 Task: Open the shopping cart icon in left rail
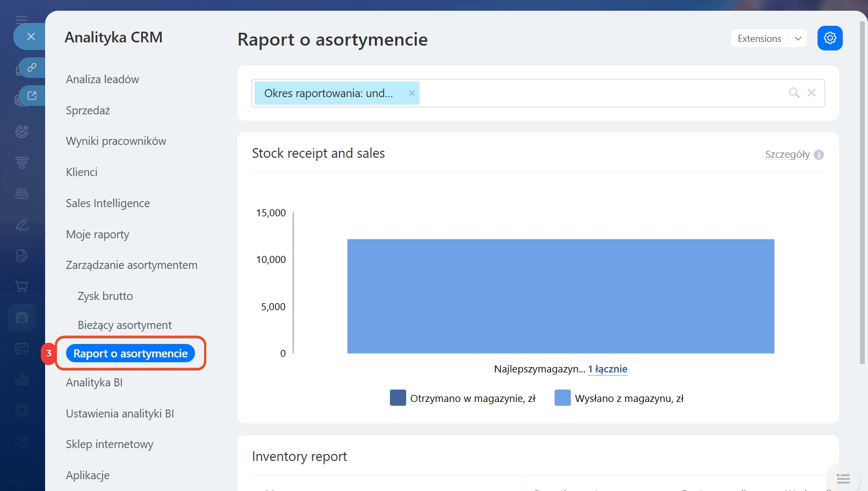(x=21, y=287)
